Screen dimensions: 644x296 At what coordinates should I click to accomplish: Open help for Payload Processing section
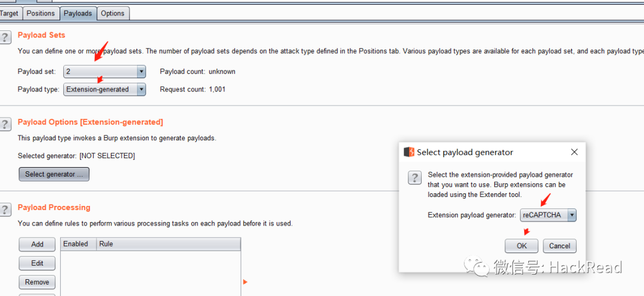point(4,209)
